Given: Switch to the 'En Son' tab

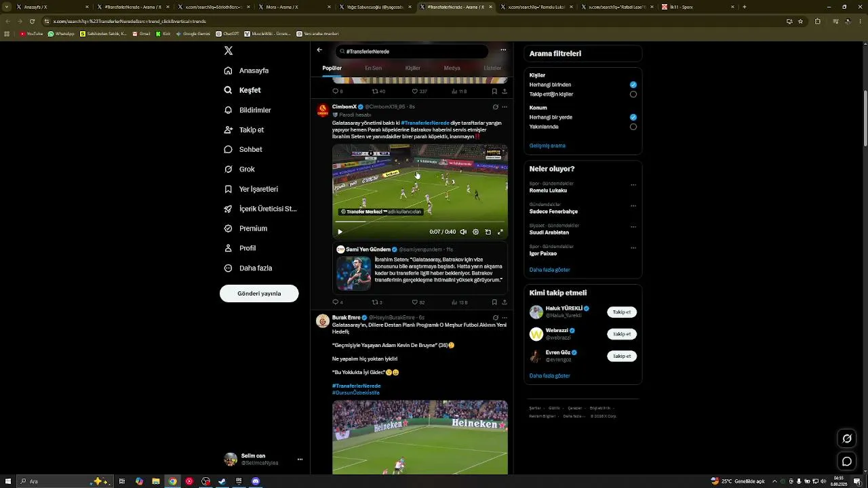Looking at the screenshot, I should click(x=373, y=68).
